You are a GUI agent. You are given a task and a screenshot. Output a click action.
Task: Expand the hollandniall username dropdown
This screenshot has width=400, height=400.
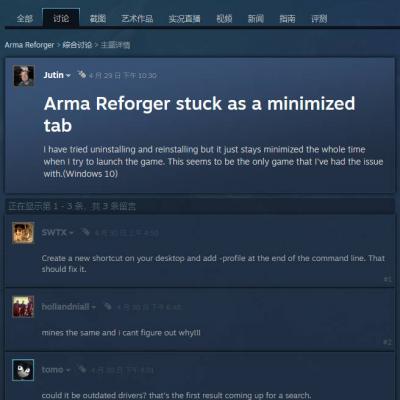click(x=94, y=307)
